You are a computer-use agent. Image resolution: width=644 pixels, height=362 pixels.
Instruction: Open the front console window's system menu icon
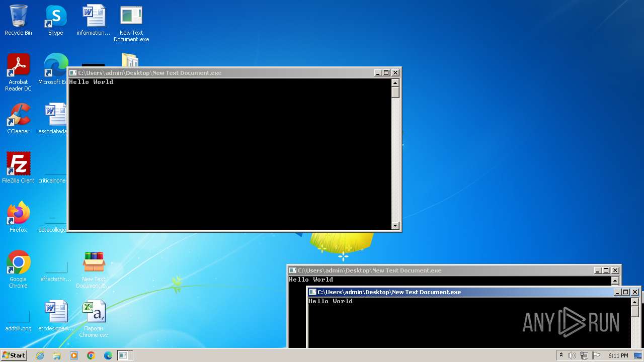[x=312, y=292]
